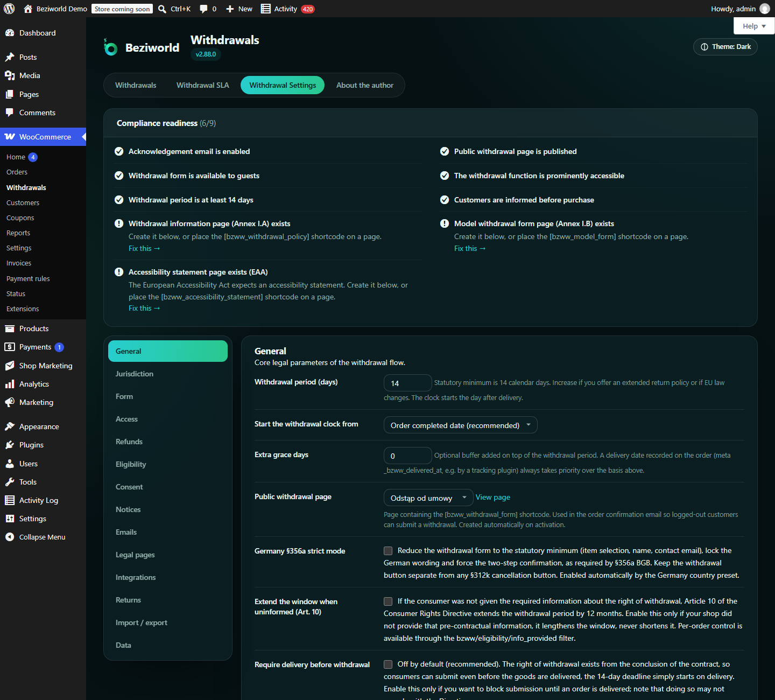Expand the Help dropdown
The width and height of the screenshot is (775, 700).
754,26
